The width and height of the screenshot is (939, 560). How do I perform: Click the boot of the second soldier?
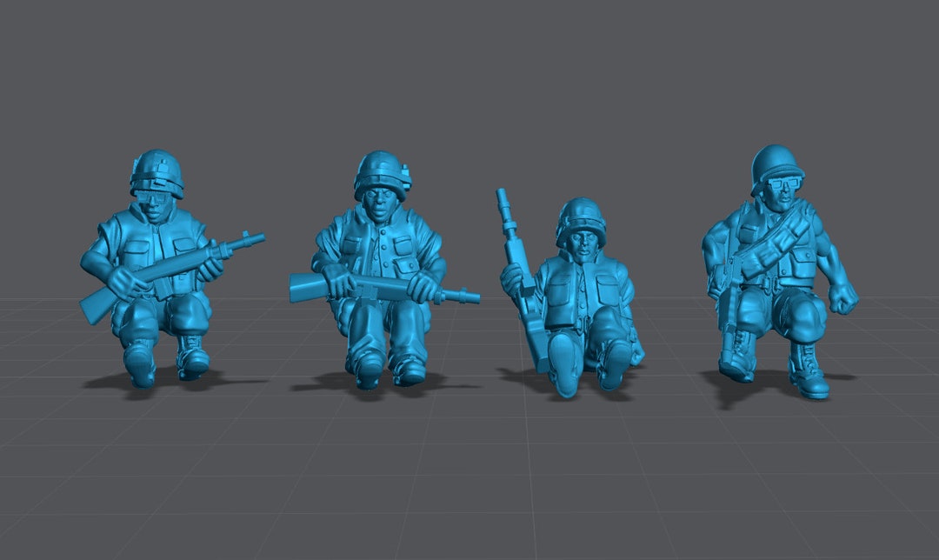tap(365, 365)
